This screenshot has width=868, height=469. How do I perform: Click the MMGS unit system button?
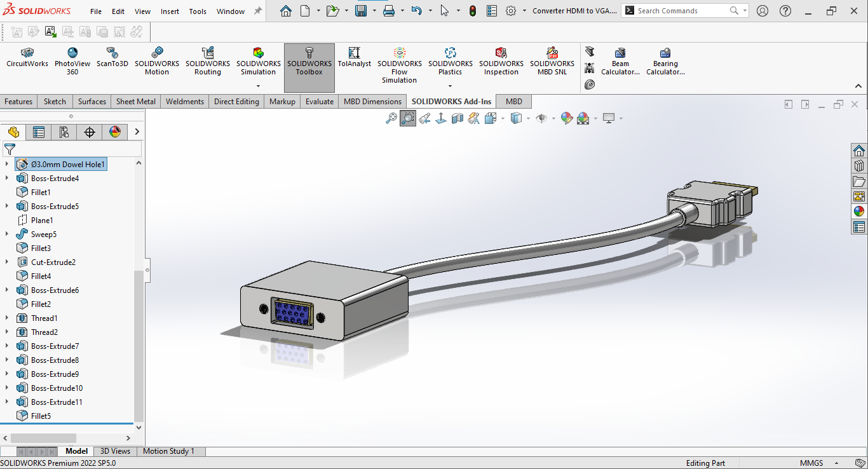pyautogui.click(x=811, y=463)
